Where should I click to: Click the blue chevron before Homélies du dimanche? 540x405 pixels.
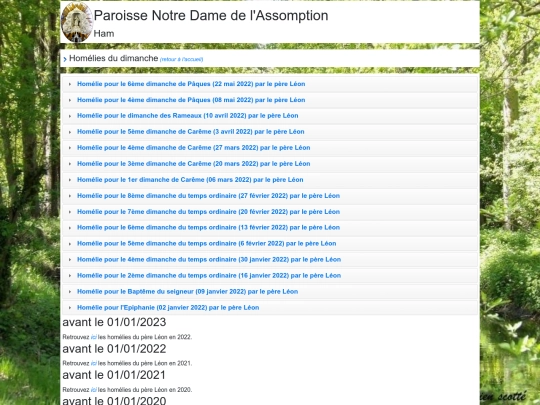coord(65,59)
